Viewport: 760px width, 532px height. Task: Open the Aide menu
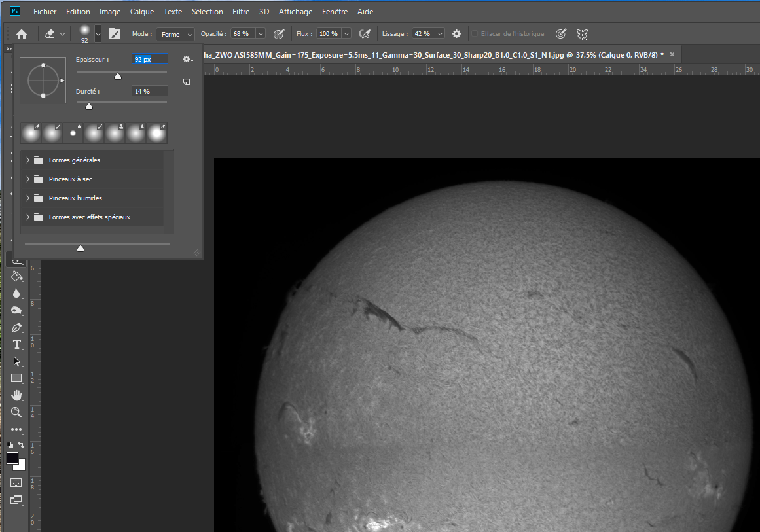365,12
